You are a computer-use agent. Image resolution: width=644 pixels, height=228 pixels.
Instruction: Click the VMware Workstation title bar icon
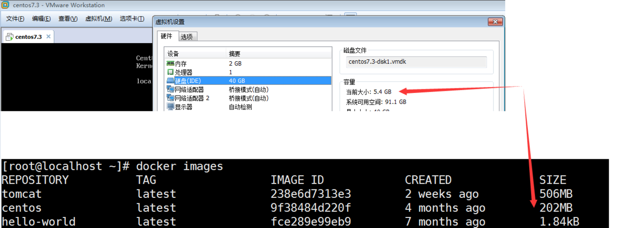6,6
